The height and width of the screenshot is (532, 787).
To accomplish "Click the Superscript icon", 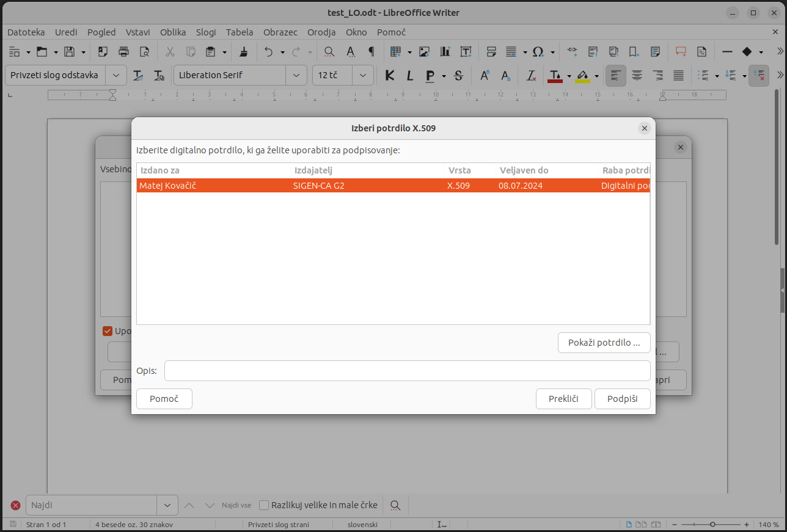I will pos(485,76).
